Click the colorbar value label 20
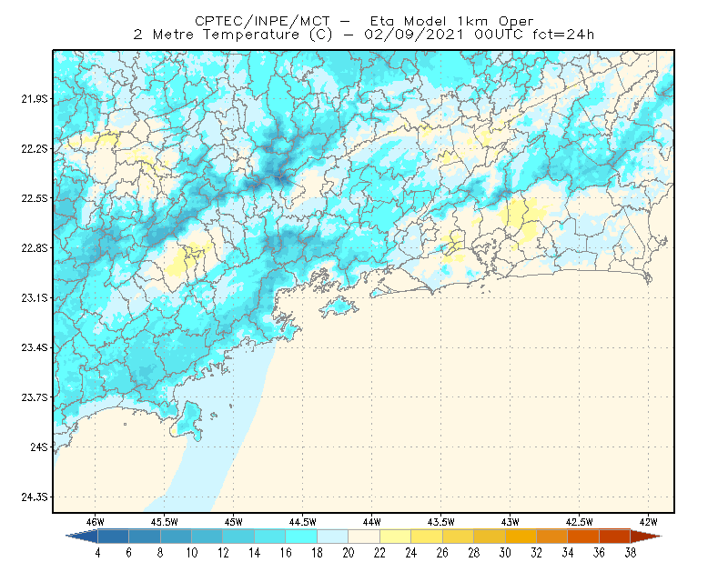The height and width of the screenshot is (562, 728). click(x=349, y=553)
